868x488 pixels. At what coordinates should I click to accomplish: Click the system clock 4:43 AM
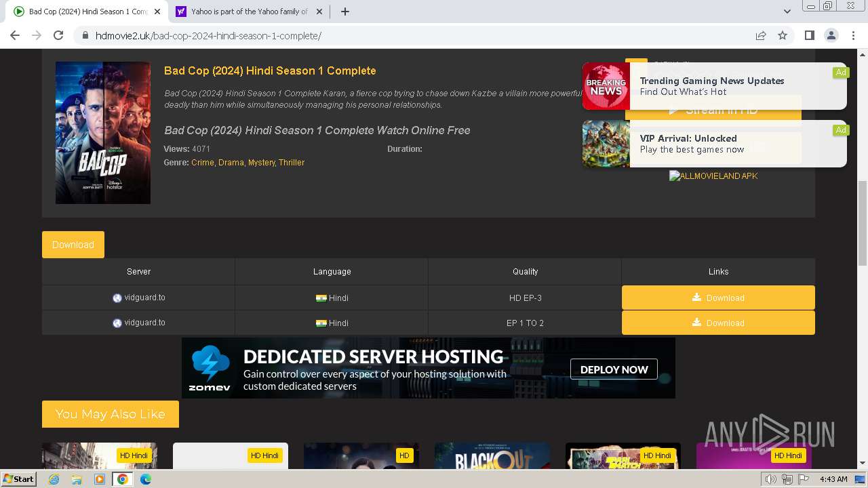tap(833, 479)
